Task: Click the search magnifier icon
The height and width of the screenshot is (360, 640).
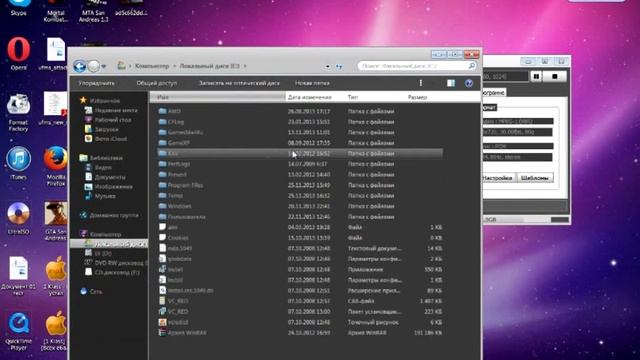Action: pos(471,66)
